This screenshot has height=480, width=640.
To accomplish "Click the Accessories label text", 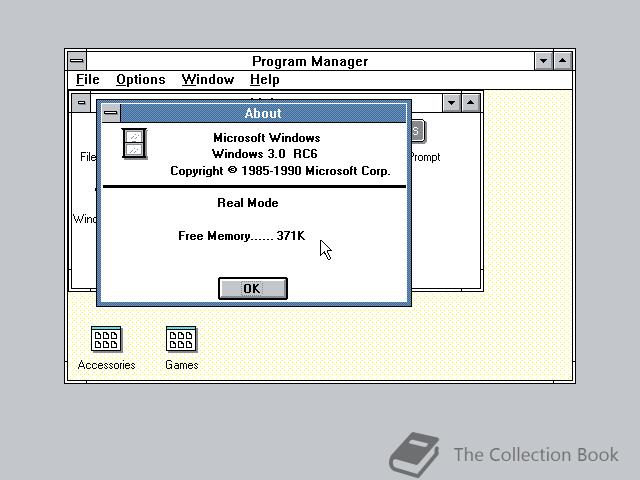I will pos(106,365).
